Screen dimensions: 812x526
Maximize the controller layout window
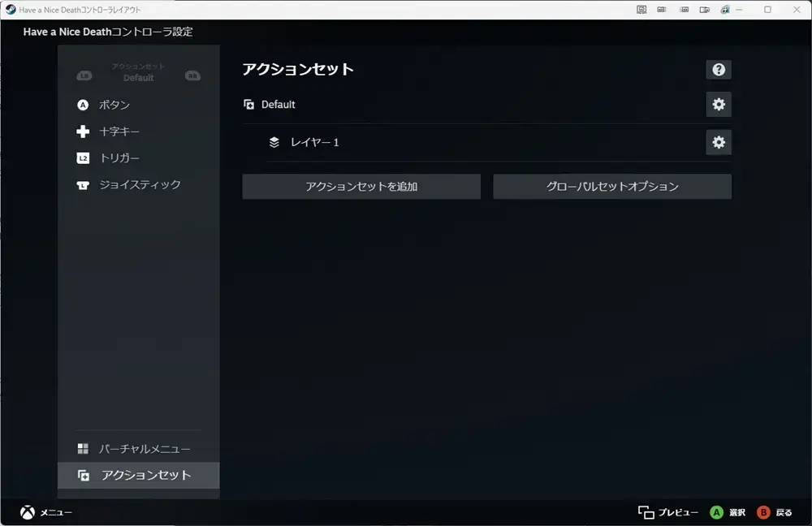click(x=767, y=9)
